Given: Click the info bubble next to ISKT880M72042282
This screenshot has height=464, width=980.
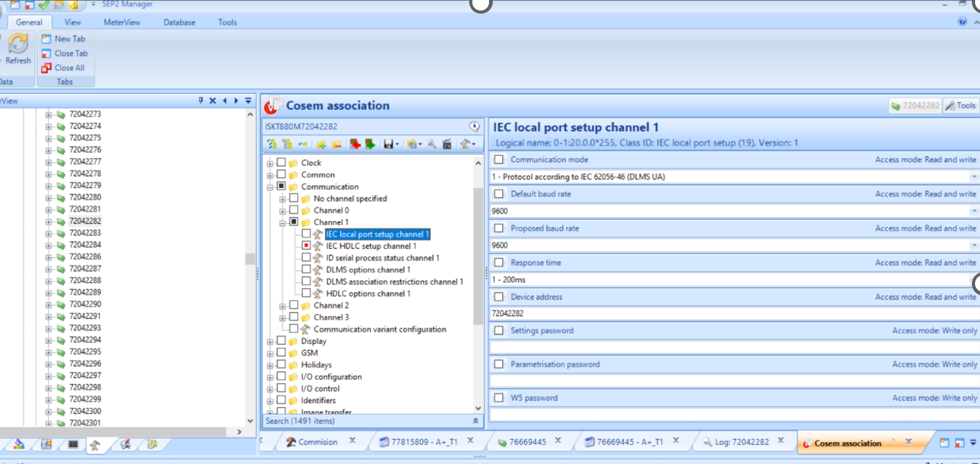Looking at the screenshot, I should [x=475, y=126].
